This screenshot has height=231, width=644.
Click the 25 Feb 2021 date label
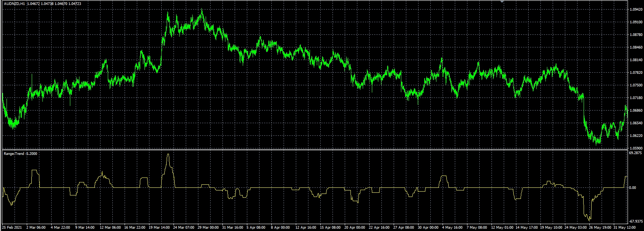(13, 228)
